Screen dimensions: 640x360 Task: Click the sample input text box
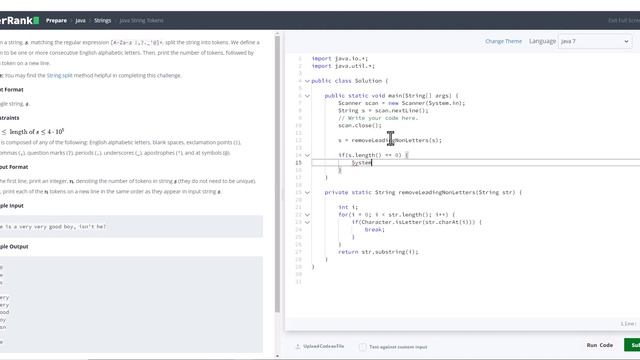[x=131, y=227]
